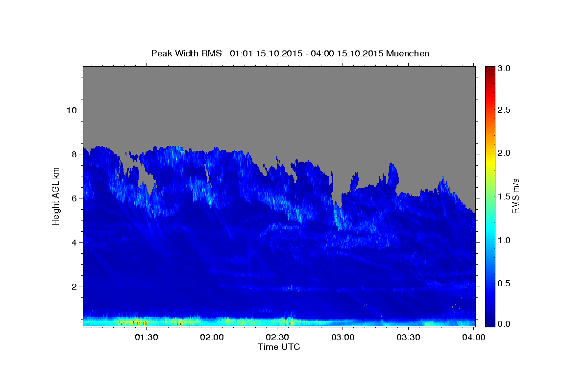588x392 pixels.
Task: Click the colorbar value 3.0
Action: pyautogui.click(x=504, y=68)
